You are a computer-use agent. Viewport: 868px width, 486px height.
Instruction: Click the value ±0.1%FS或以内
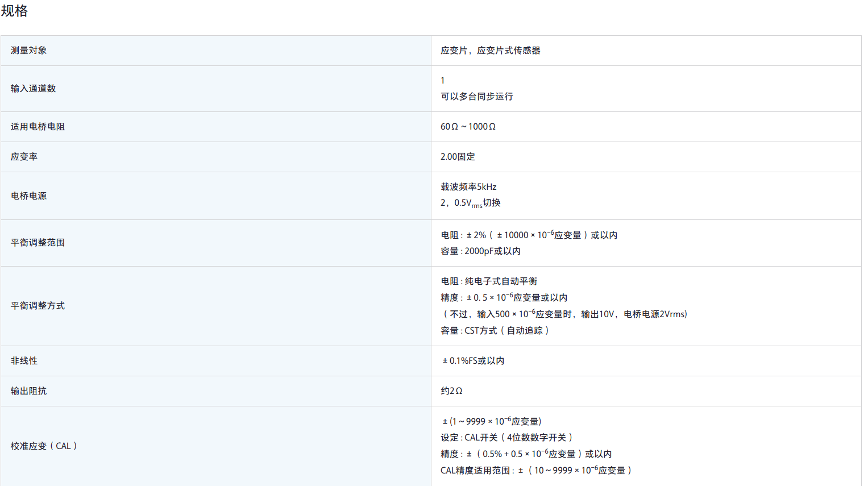click(473, 361)
